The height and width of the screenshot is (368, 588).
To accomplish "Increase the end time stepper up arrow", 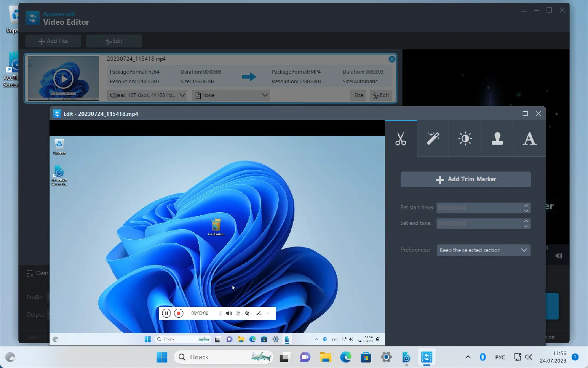I will coord(526,221).
